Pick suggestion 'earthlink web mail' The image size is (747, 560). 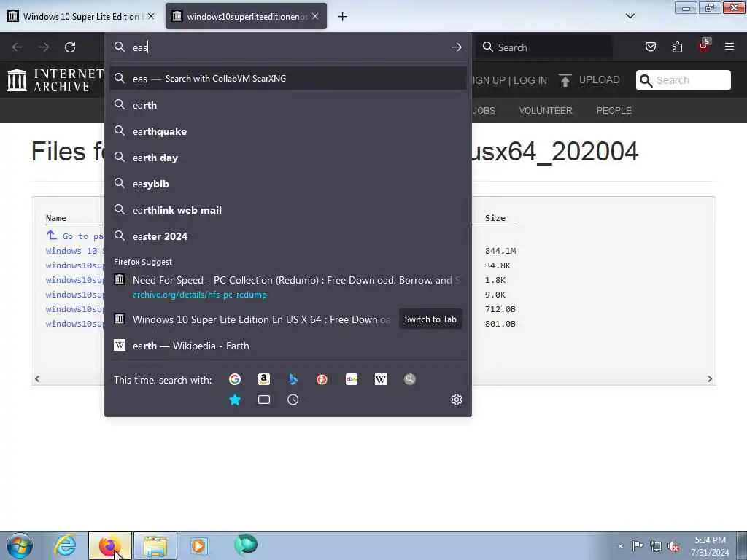pos(287,209)
